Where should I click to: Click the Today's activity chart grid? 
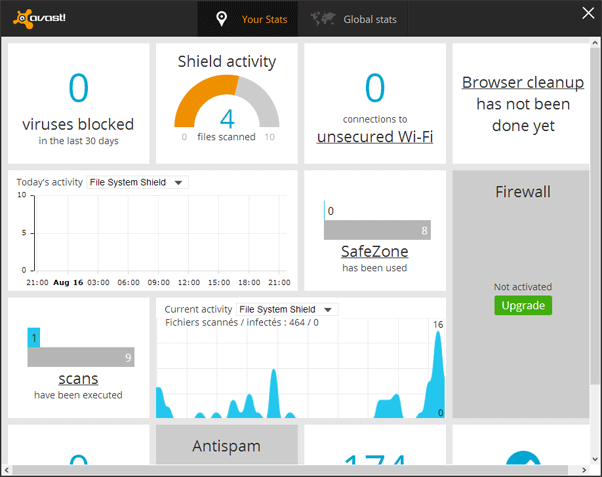[160, 233]
